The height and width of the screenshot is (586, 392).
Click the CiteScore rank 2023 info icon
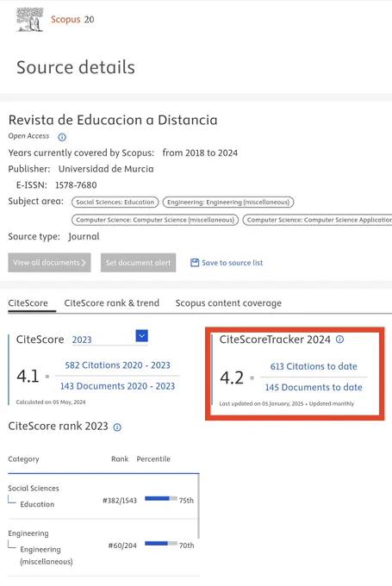[117, 427]
